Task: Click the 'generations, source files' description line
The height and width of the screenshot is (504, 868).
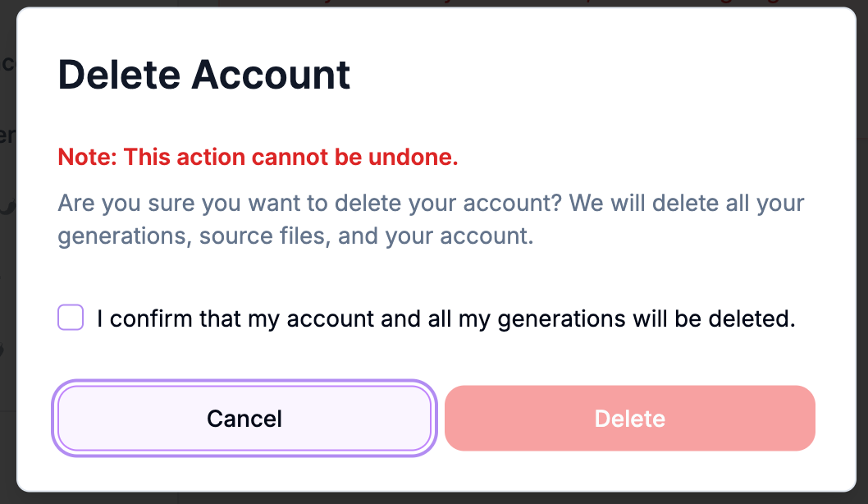Action: click(295, 236)
